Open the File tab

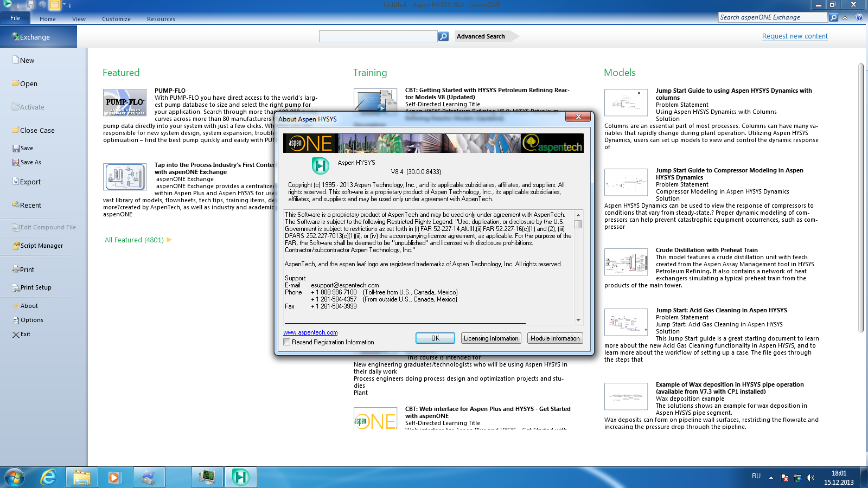pyautogui.click(x=15, y=18)
